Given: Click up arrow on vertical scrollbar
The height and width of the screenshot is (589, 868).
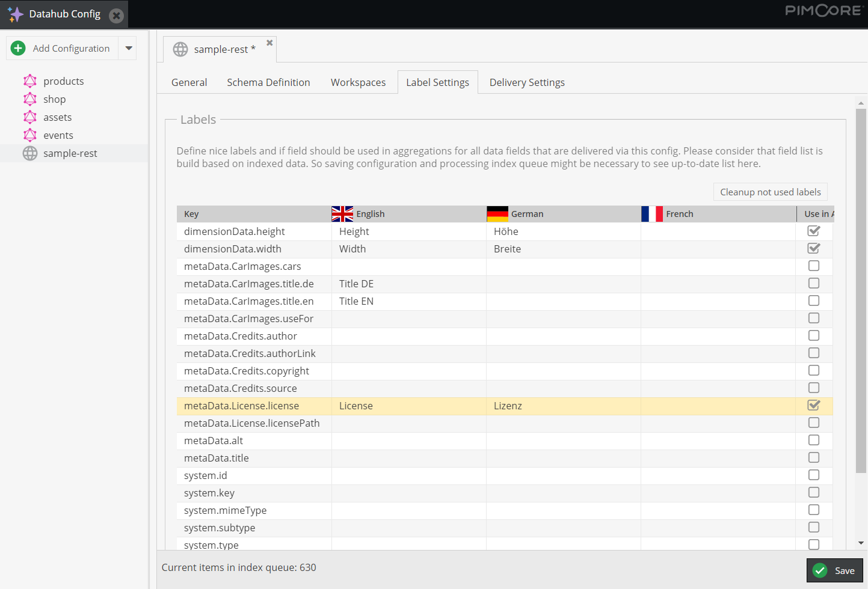Looking at the screenshot, I should (x=861, y=103).
